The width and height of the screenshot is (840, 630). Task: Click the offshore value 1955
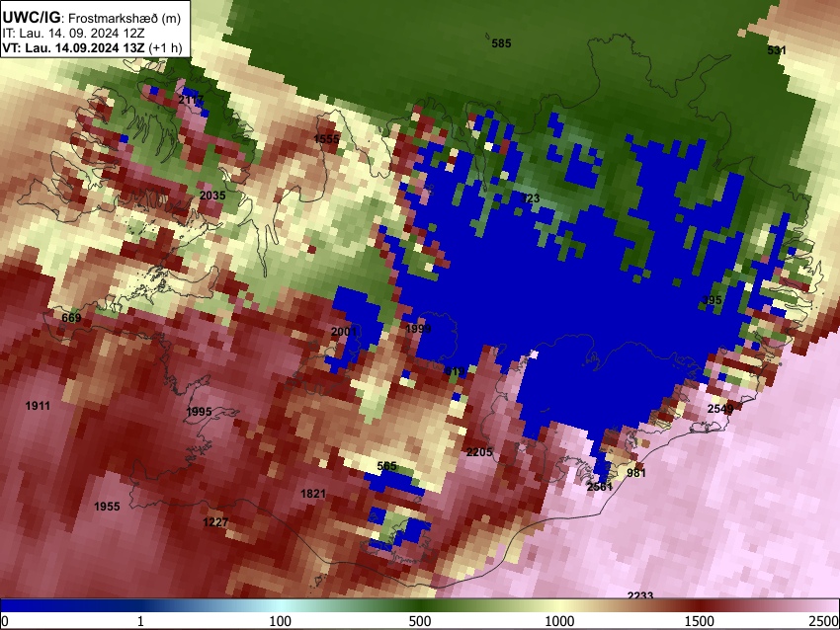(x=107, y=507)
